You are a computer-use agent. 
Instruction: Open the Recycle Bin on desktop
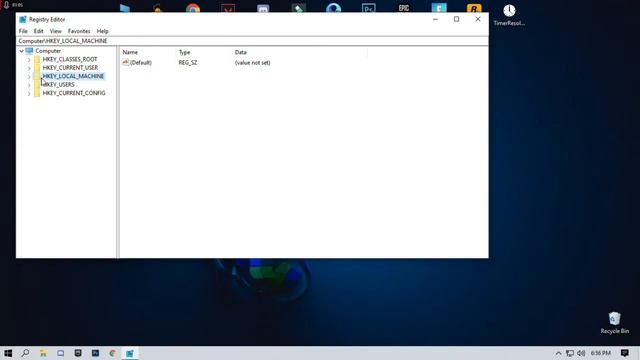pos(615,323)
